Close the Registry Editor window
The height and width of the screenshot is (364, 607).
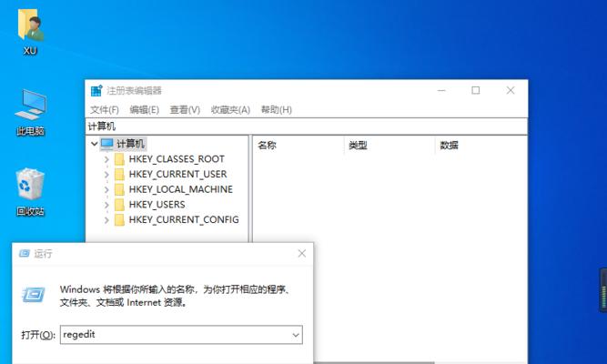click(511, 91)
